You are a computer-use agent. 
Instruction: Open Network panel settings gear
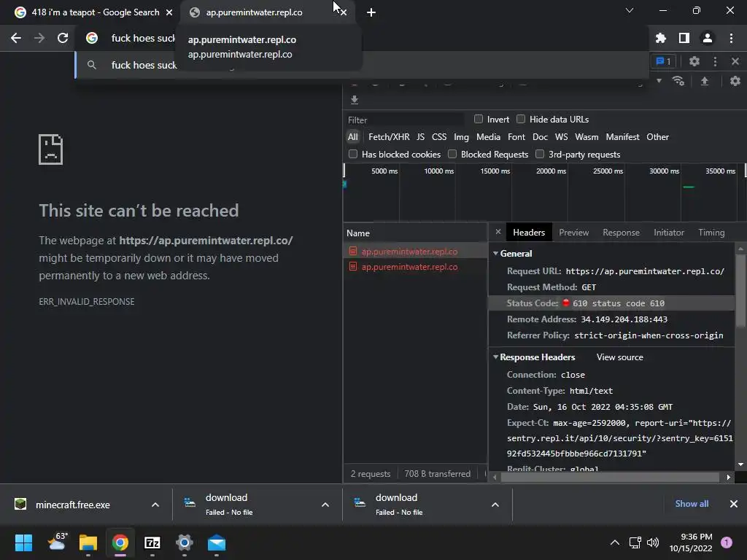(x=735, y=81)
